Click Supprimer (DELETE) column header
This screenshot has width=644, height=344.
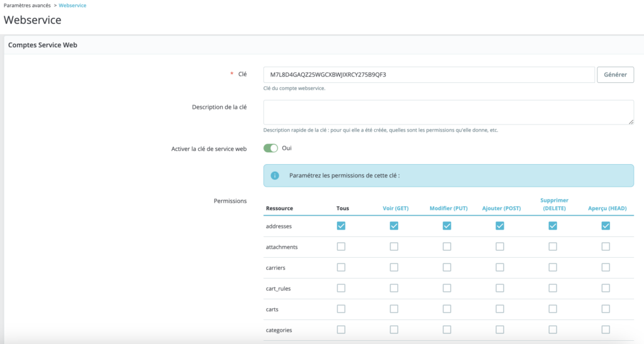pyautogui.click(x=554, y=204)
